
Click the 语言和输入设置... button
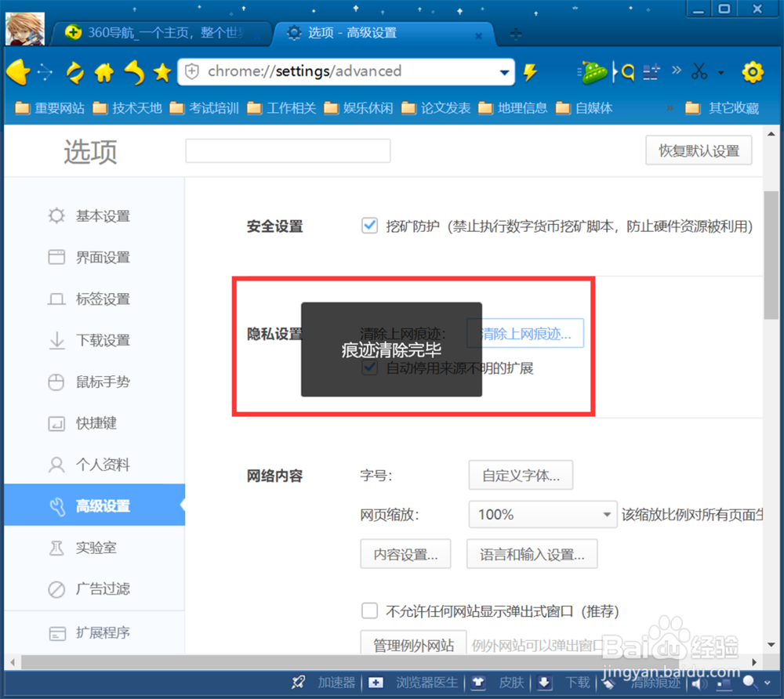tap(532, 554)
